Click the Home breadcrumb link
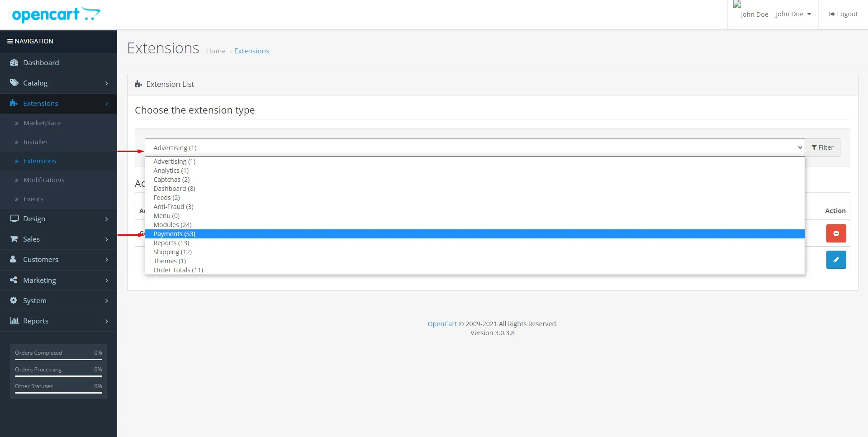Screen dimensions: 868x437 (x=216, y=51)
